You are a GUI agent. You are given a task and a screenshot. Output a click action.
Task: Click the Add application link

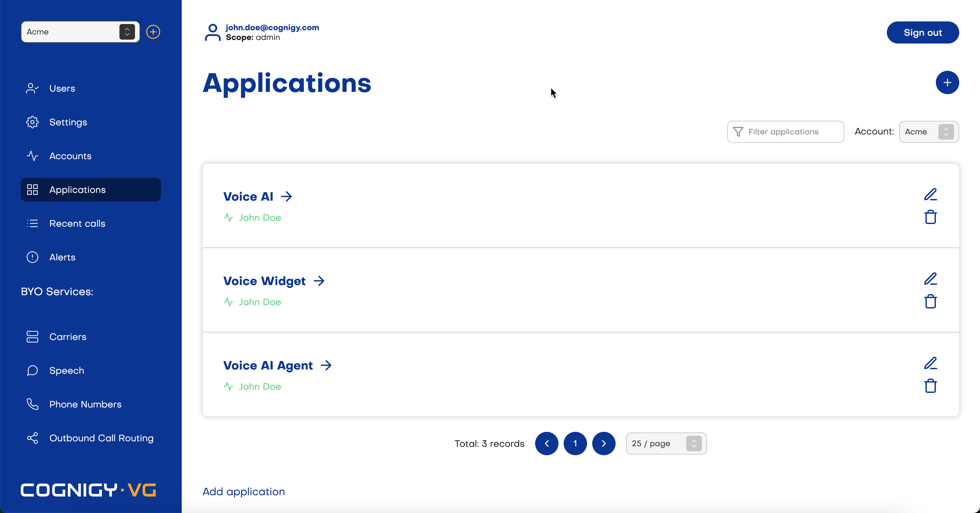243,492
